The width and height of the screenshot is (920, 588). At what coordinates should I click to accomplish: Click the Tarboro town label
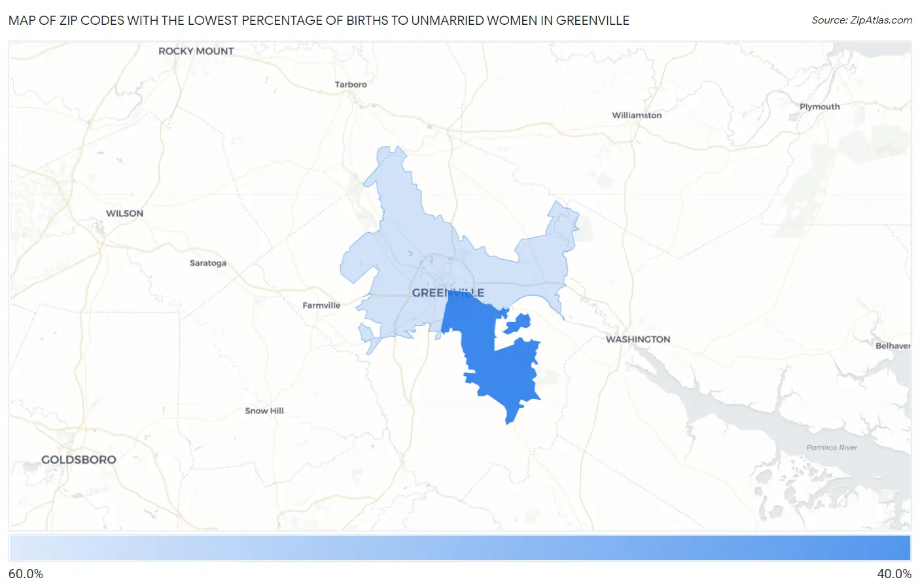[x=351, y=84]
